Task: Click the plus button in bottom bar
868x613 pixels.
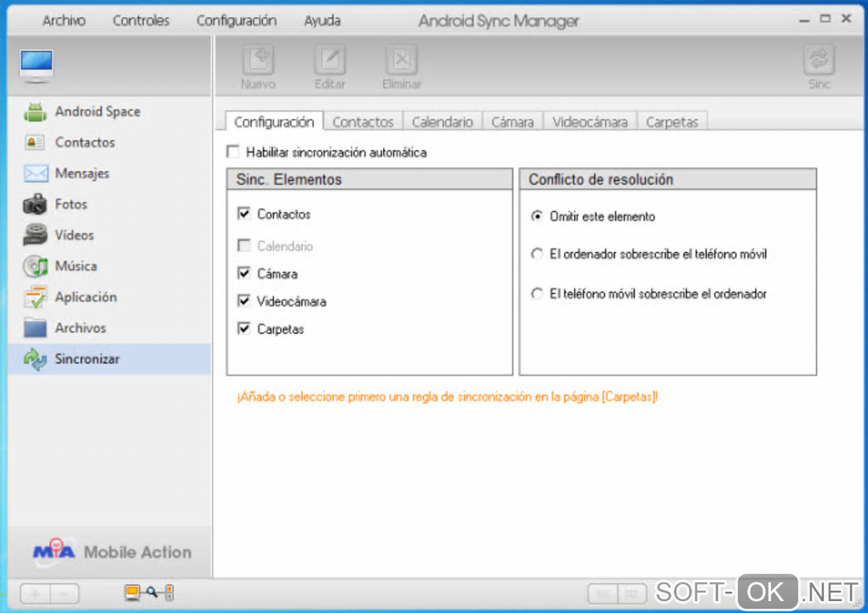Action: [x=35, y=594]
